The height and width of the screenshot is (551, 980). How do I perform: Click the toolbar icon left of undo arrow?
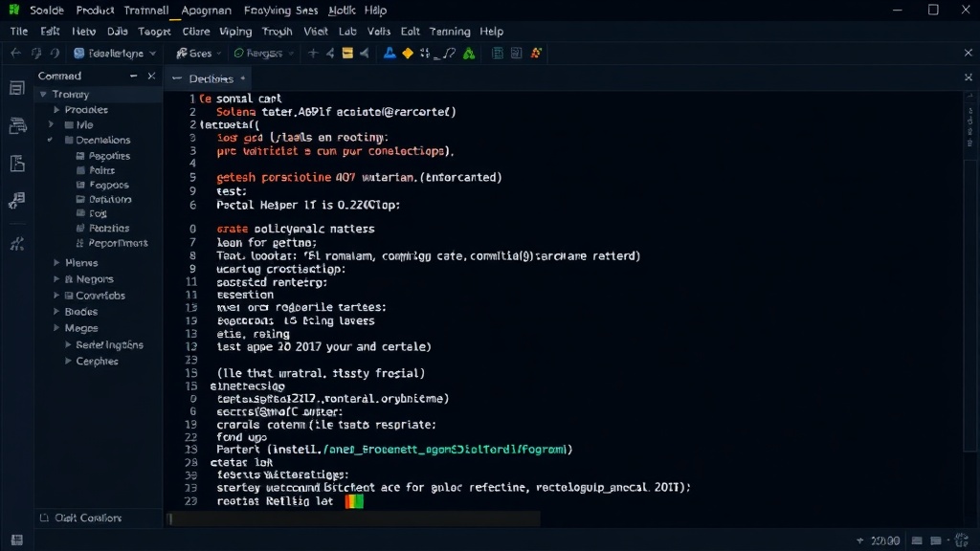36,54
